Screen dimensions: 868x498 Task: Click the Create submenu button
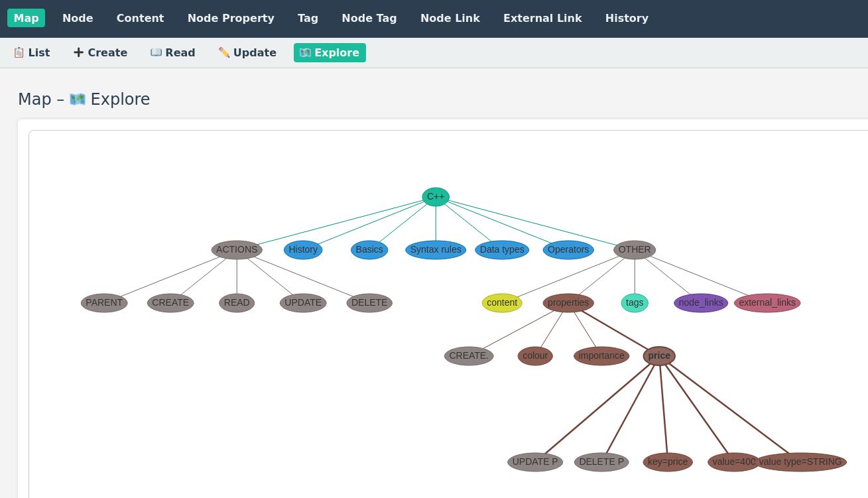tap(100, 52)
